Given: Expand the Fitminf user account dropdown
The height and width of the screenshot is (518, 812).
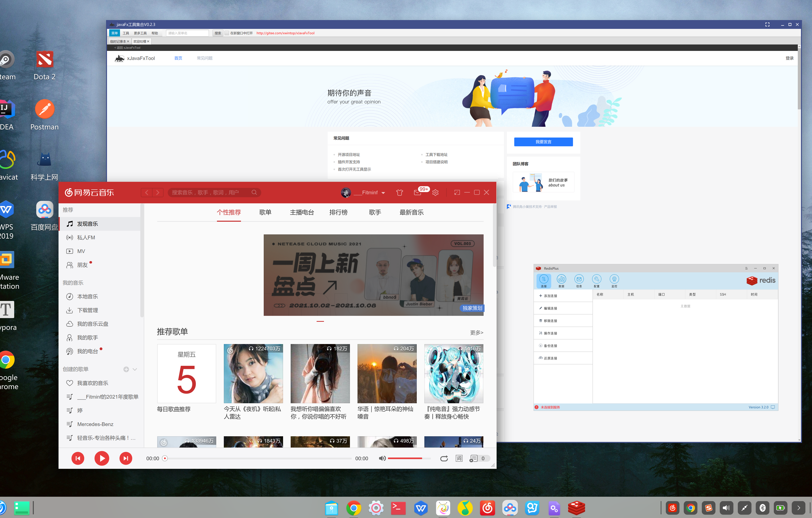Looking at the screenshot, I should click(383, 193).
